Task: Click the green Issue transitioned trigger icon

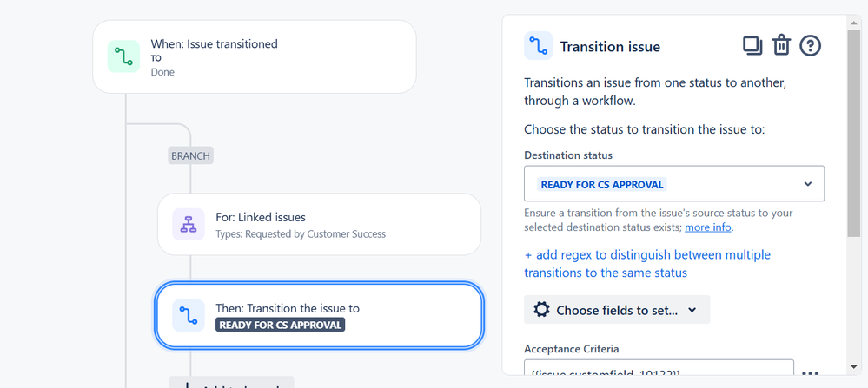Action: 123,56
